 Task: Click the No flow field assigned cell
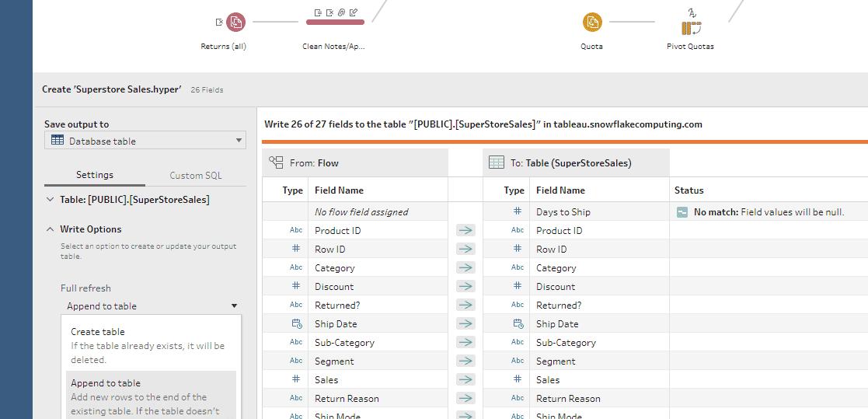click(x=361, y=212)
